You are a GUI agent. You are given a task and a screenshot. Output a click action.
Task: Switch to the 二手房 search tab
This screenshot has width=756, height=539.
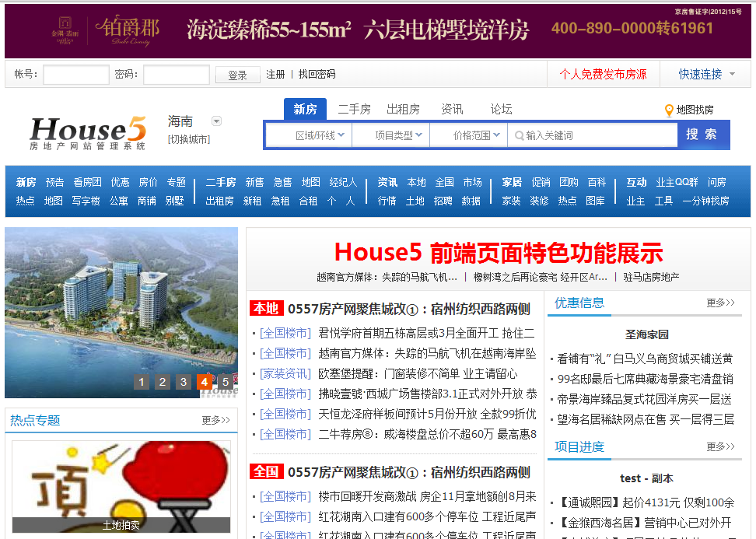click(355, 110)
